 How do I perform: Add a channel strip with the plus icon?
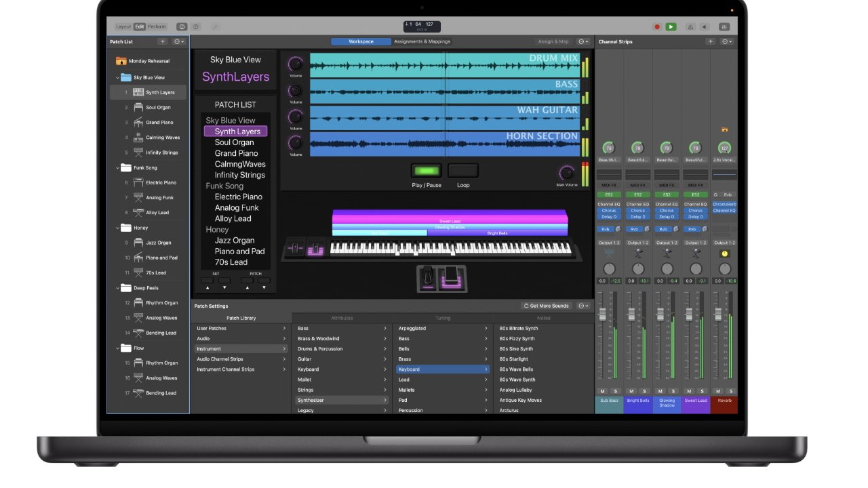710,41
